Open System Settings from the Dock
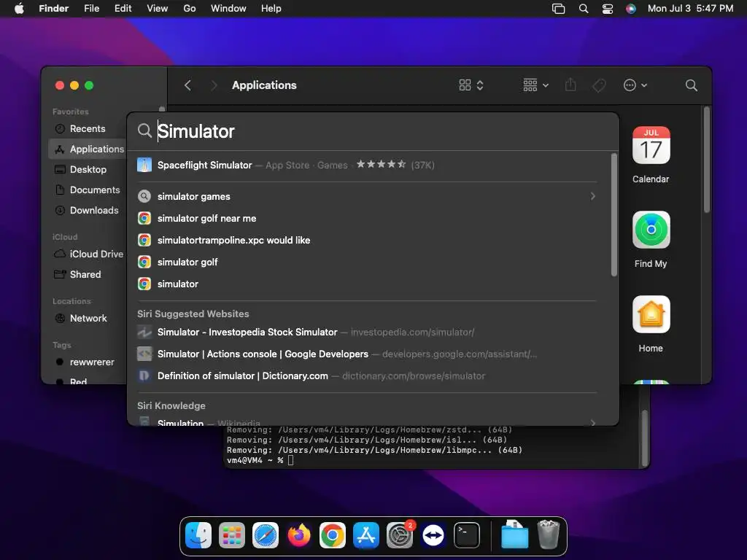 click(x=400, y=535)
